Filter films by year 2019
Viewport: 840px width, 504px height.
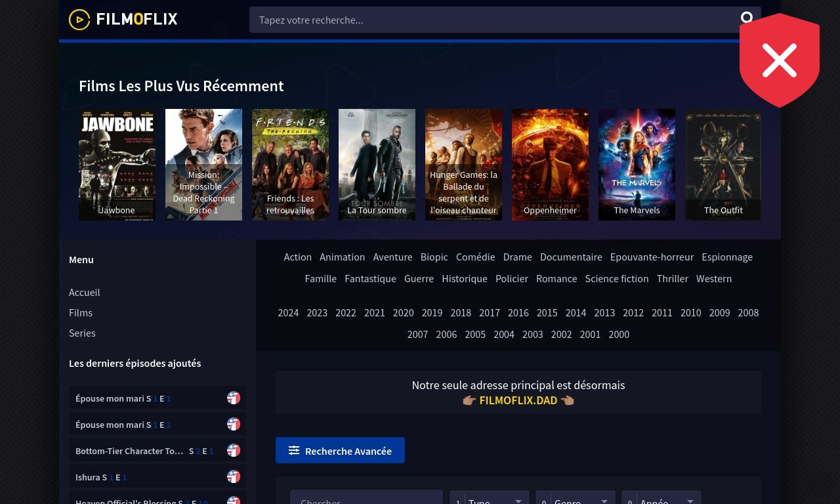point(432,312)
